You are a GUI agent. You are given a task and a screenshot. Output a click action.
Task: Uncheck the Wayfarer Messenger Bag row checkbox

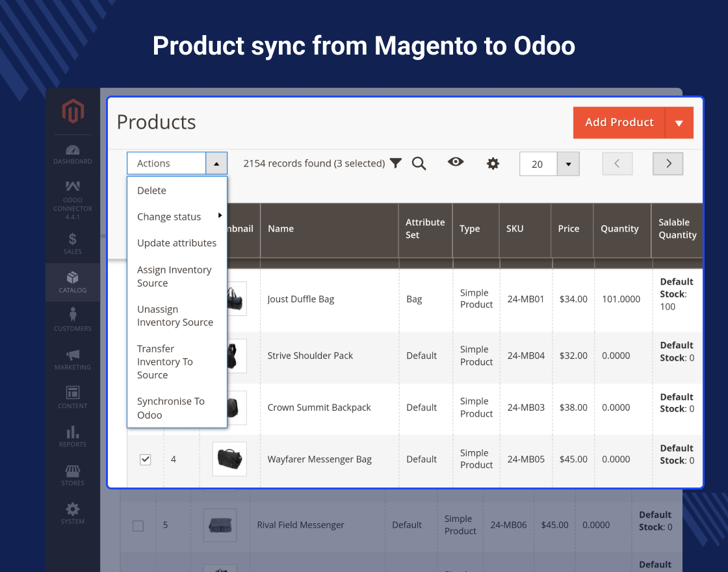point(146,460)
